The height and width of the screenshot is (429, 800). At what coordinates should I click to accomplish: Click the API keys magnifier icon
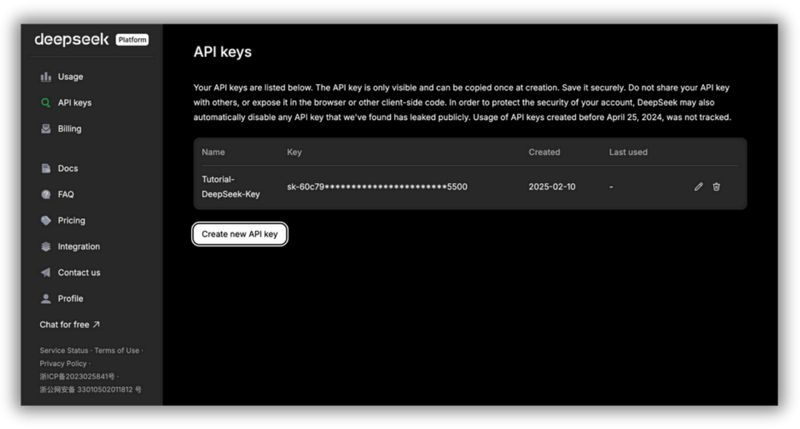pyautogui.click(x=46, y=103)
